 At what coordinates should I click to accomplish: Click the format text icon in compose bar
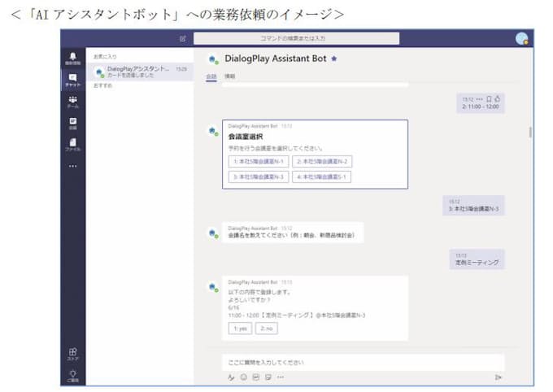pyautogui.click(x=231, y=377)
